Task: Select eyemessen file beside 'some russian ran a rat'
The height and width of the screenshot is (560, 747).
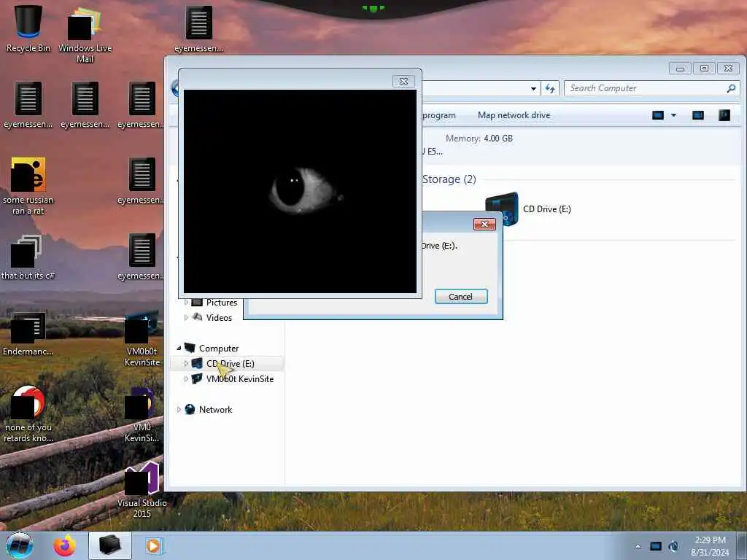Action: pos(142,181)
